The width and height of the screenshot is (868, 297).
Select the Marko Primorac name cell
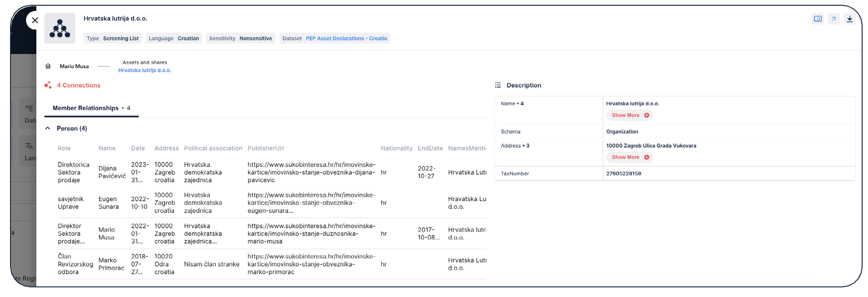111,264
